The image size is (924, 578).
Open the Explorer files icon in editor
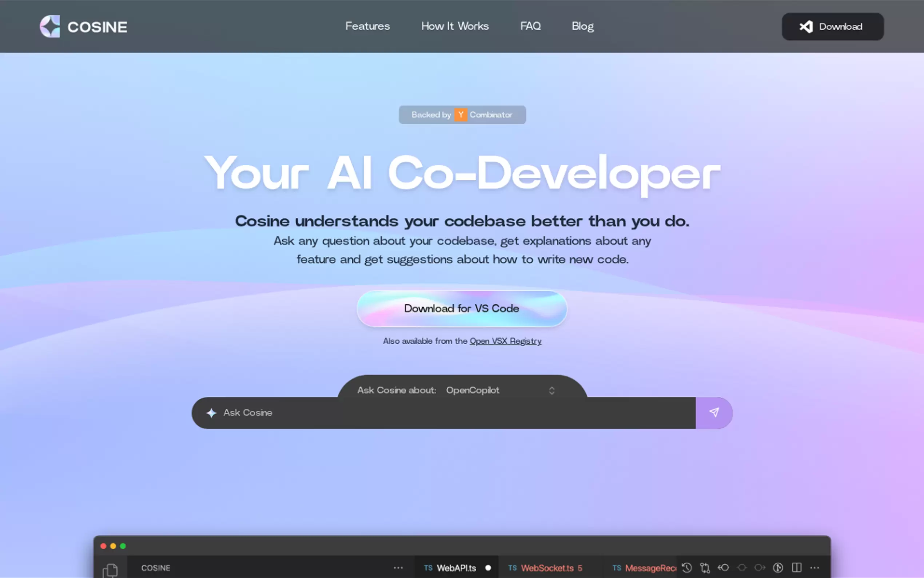[110, 570]
